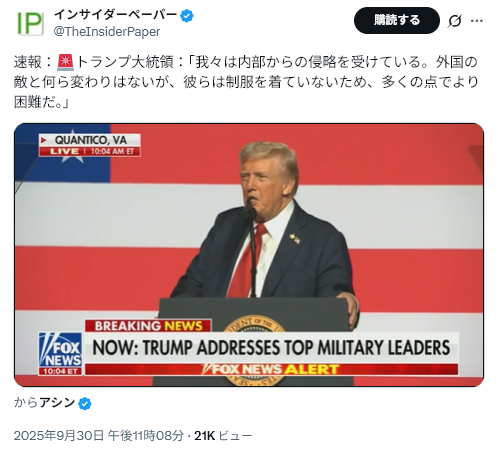Open the @TheInsiderPaper handle link
498x451 pixels.
107,32
